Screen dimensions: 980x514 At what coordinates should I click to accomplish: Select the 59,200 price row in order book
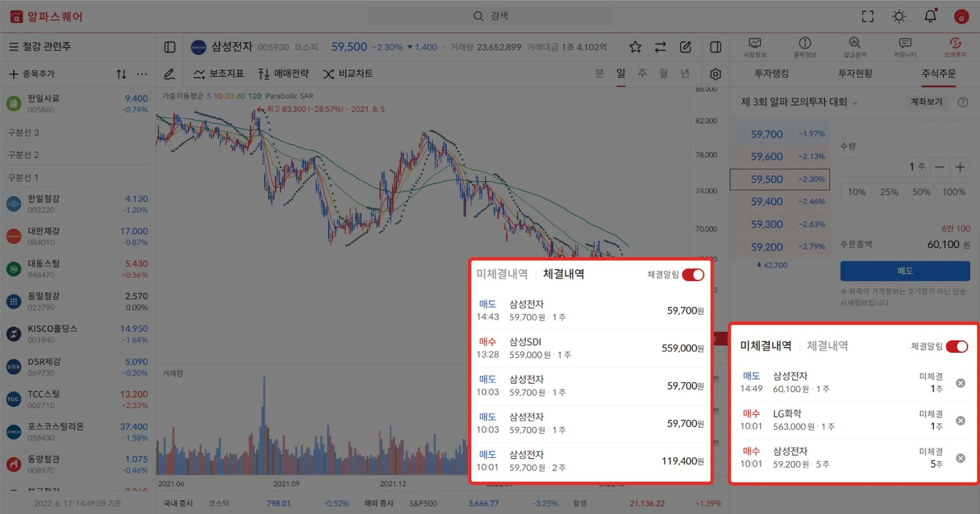click(779, 247)
